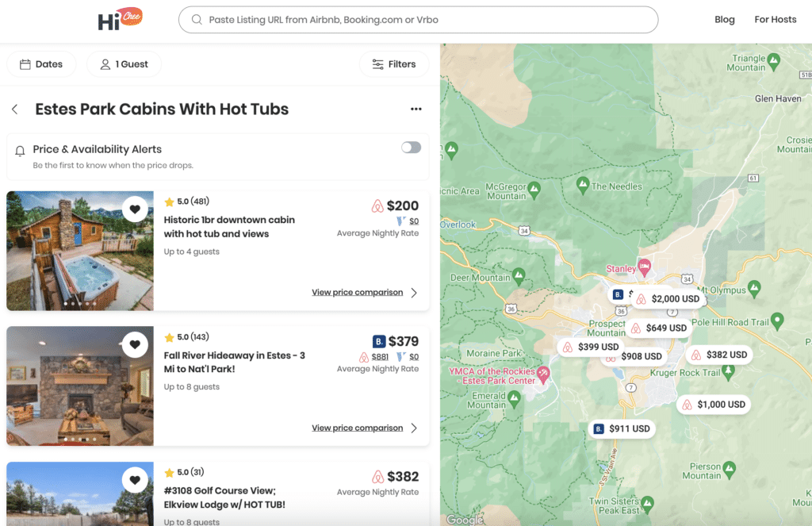
Task: Open the Dates picker
Action: (x=41, y=64)
